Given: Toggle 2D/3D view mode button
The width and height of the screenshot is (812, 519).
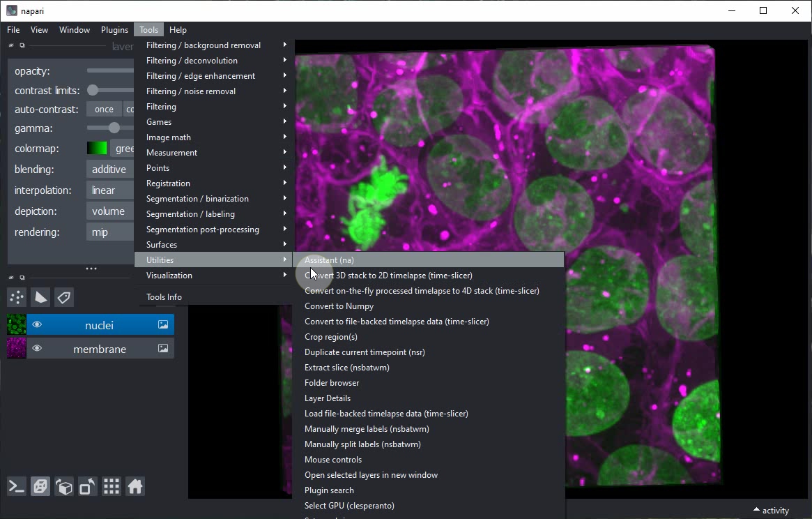Looking at the screenshot, I should click(40, 486).
